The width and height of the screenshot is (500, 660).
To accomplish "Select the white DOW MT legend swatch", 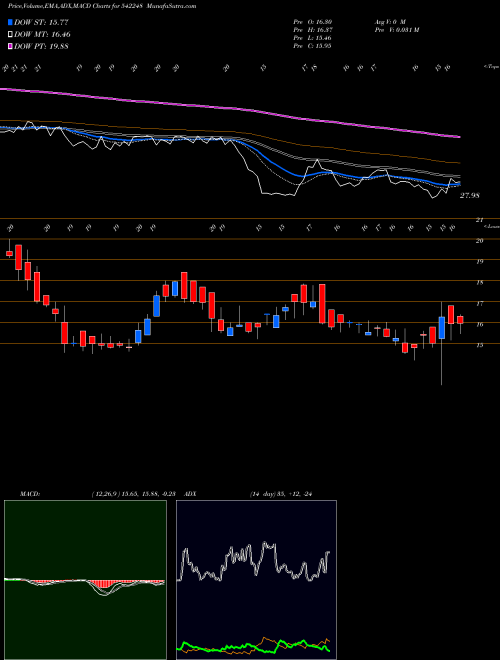I will click(10, 35).
